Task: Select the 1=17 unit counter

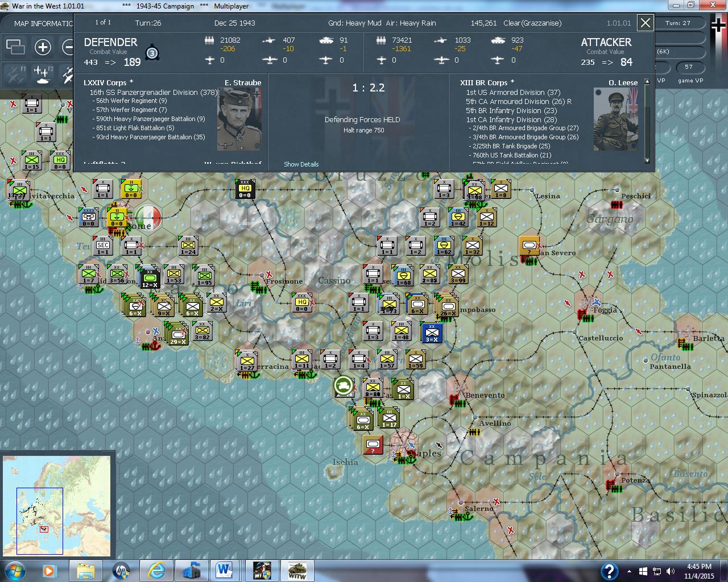Action: pos(390,418)
